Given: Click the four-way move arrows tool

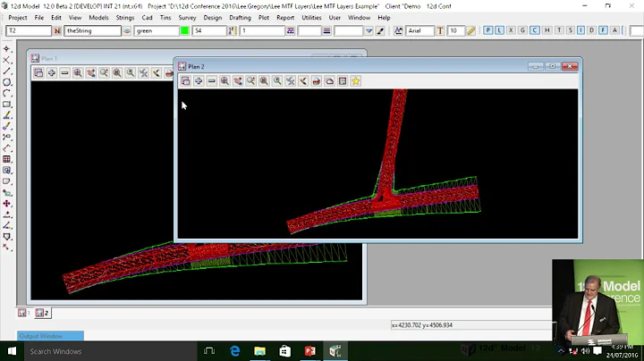Looking at the screenshot, I should click(6, 204).
